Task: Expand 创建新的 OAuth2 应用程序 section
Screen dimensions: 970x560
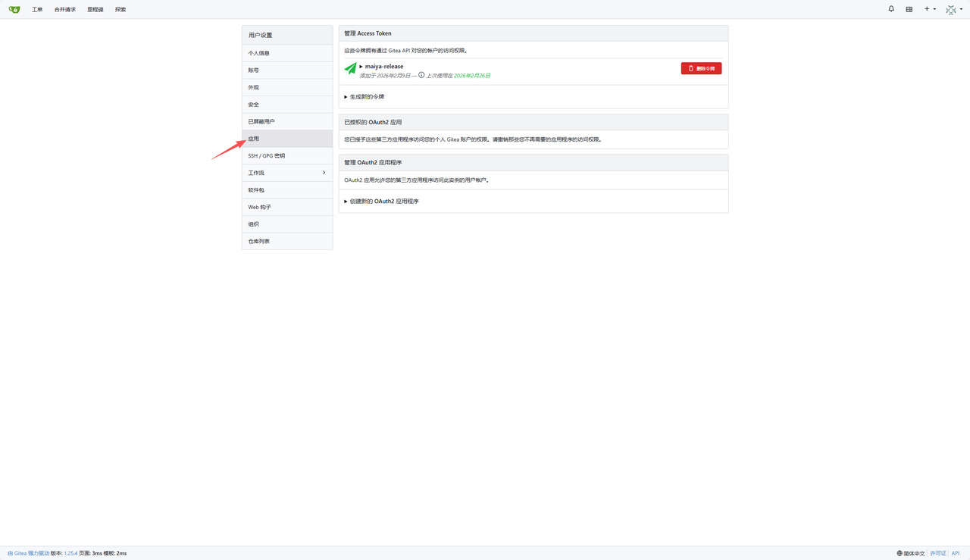Action: pyautogui.click(x=382, y=202)
